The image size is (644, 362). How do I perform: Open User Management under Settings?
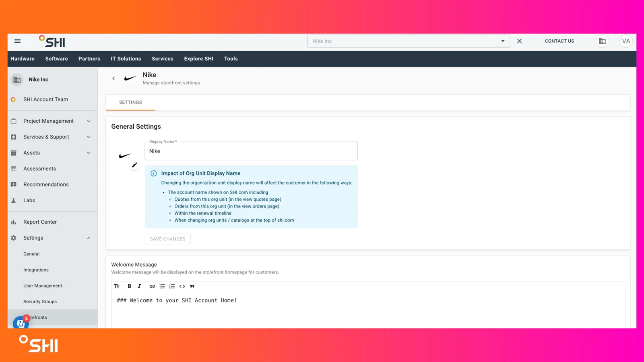[43, 286]
